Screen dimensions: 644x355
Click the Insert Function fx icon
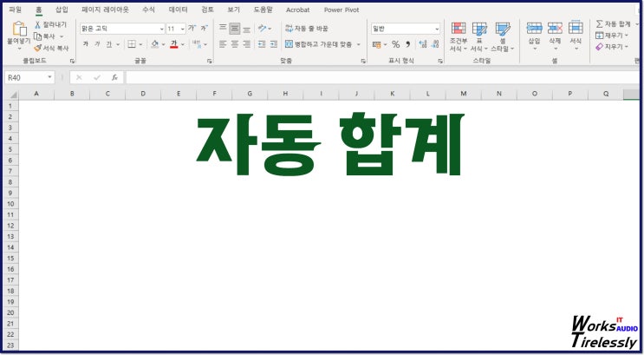point(114,77)
